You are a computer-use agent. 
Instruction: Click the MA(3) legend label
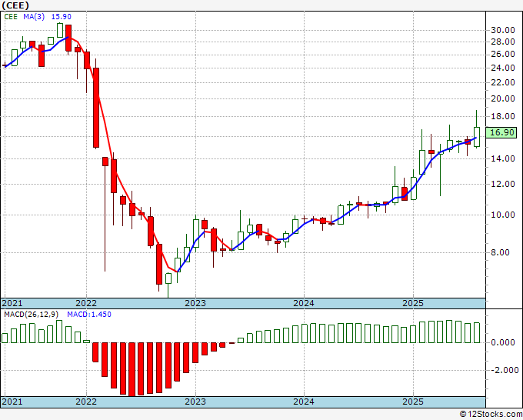click(x=34, y=17)
